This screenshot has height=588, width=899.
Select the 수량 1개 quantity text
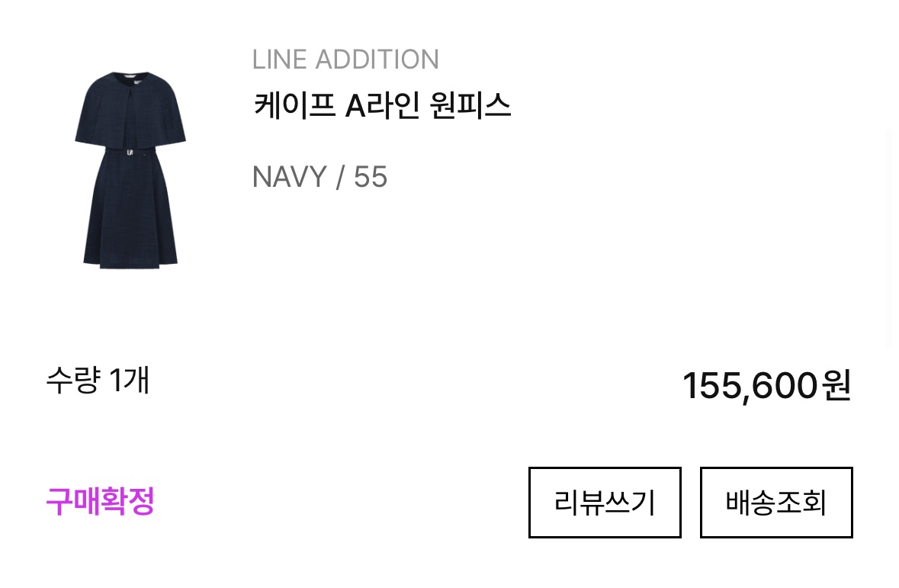click(98, 381)
